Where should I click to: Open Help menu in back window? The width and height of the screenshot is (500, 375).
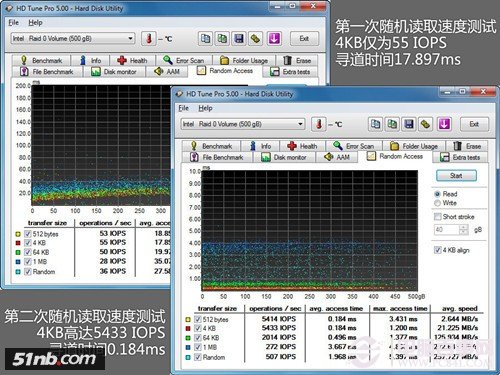[35, 22]
